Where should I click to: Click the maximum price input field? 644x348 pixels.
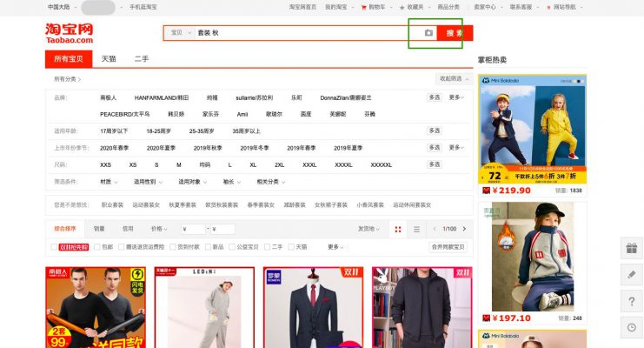(223, 229)
